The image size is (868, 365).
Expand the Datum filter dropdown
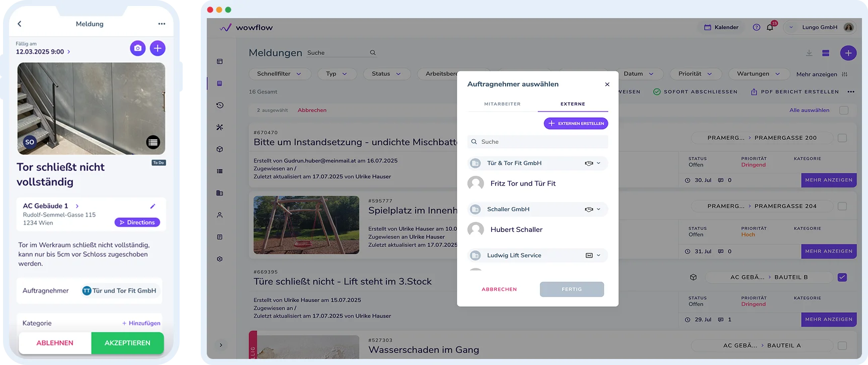[639, 74]
